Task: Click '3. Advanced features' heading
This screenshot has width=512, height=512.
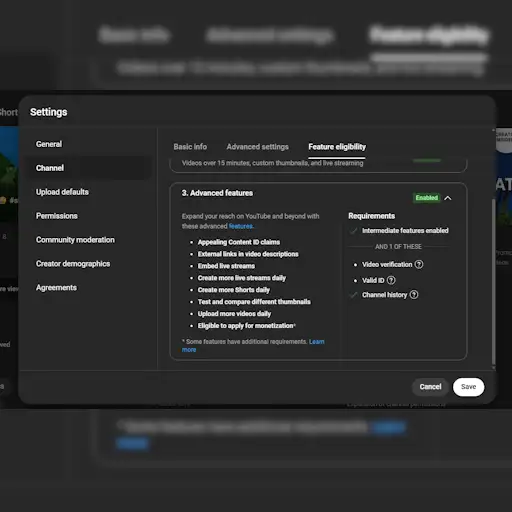Action: pos(217,193)
